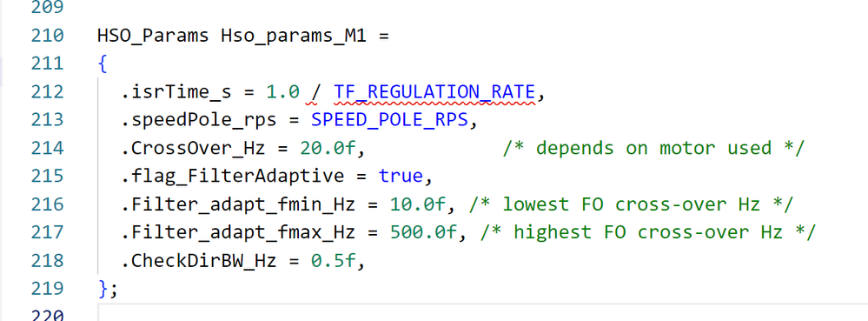The width and height of the screenshot is (868, 321).
Task: Click line number 214 in the gutter
Action: click(x=47, y=149)
